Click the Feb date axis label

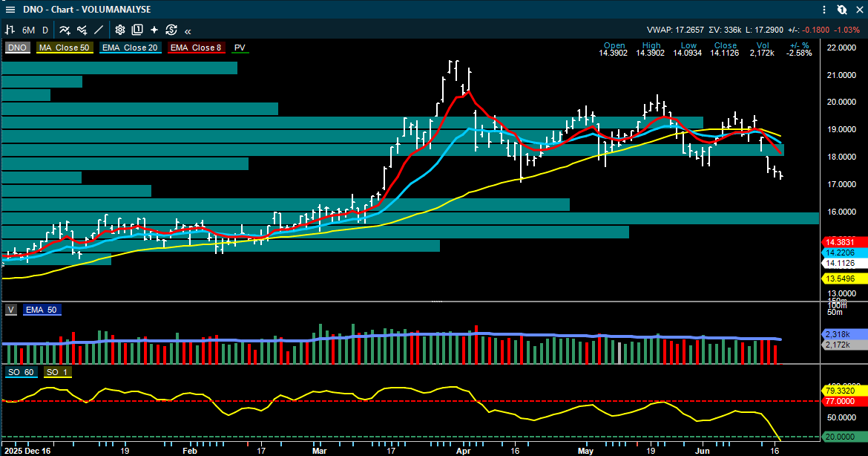pyautogui.click(x=190, y=451)
